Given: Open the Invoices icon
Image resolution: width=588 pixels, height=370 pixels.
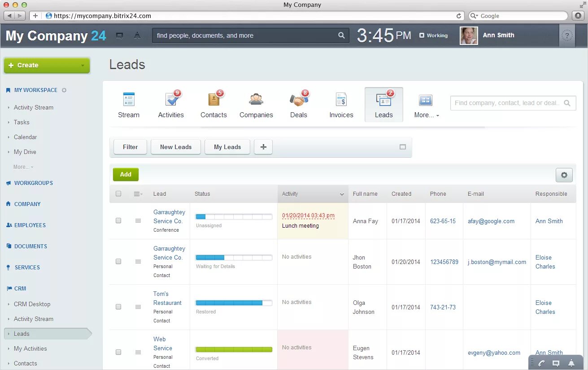Looking at the screenshot, I should (341, 100).
